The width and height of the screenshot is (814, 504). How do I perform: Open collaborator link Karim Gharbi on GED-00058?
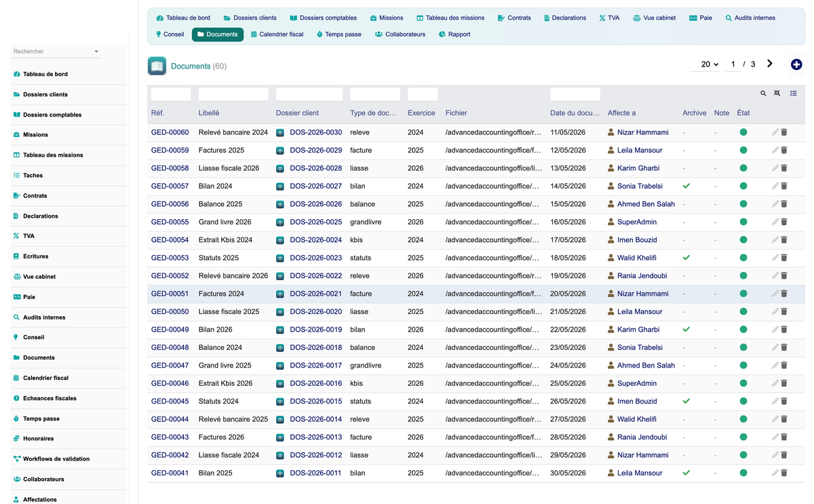tap(638, 168)
